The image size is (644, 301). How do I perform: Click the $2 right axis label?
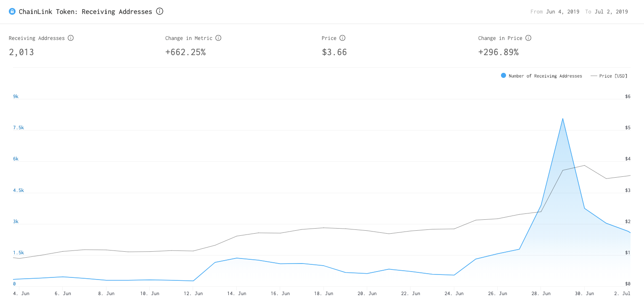628,221
